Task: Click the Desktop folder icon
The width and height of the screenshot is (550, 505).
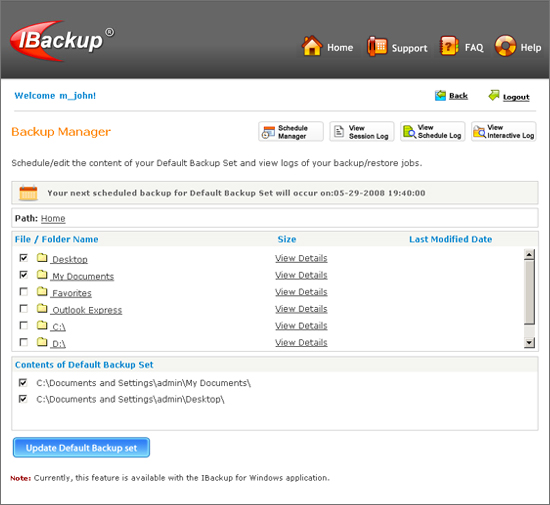Action: click(42, 258)
